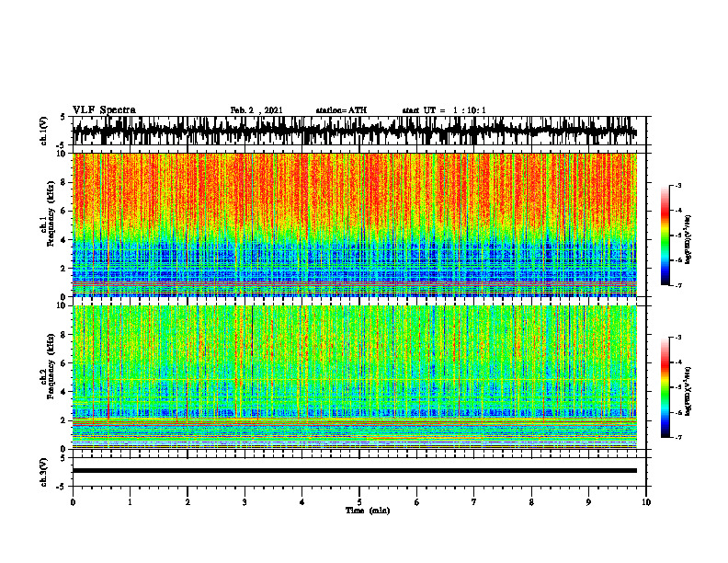Click Time axis tick label "10"
The height and width of the screenshot is (563, 728).
(x=646, y=502)
